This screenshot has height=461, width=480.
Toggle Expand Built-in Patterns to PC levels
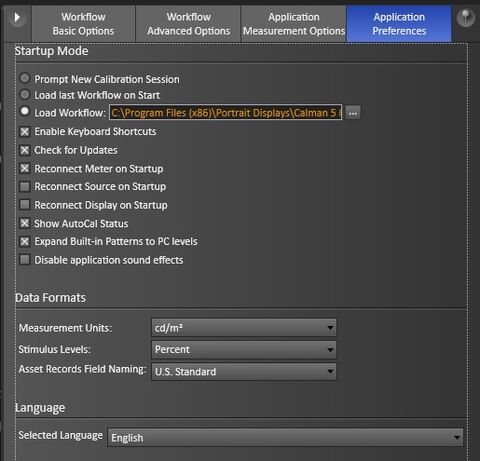[25, 241]
